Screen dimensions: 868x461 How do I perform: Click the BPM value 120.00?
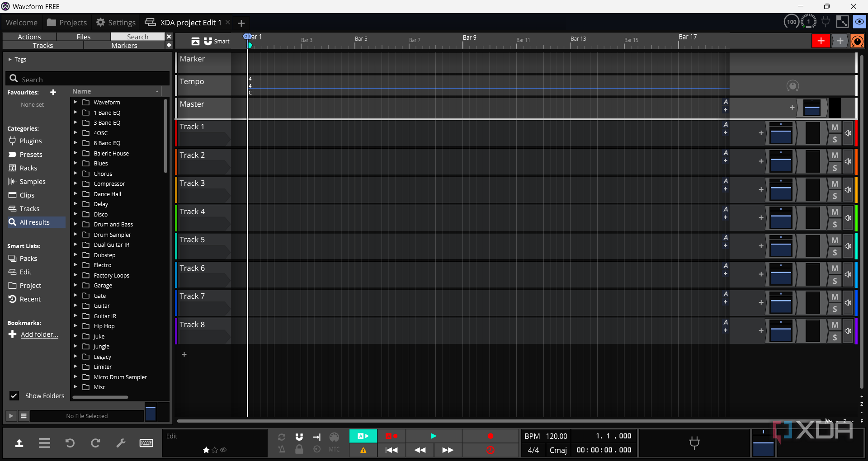(x=557, y=436)
